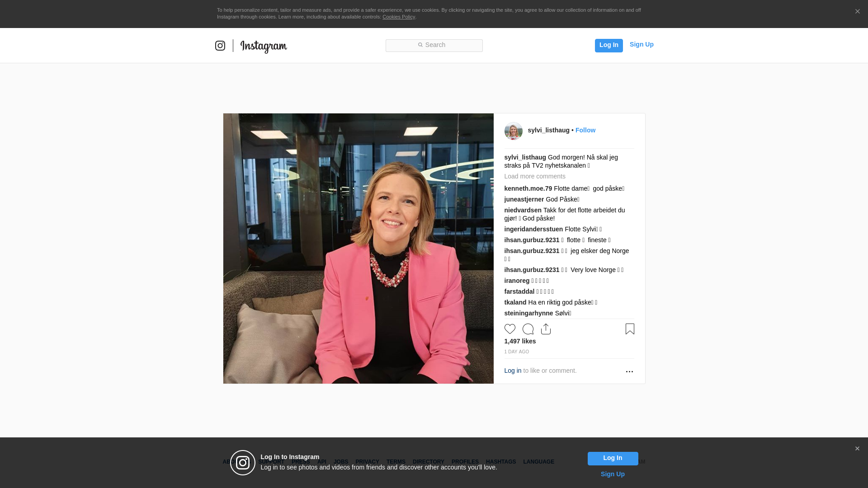Click the Search input field
Viewport: 868px width, 488px height.
click(434, 45)
